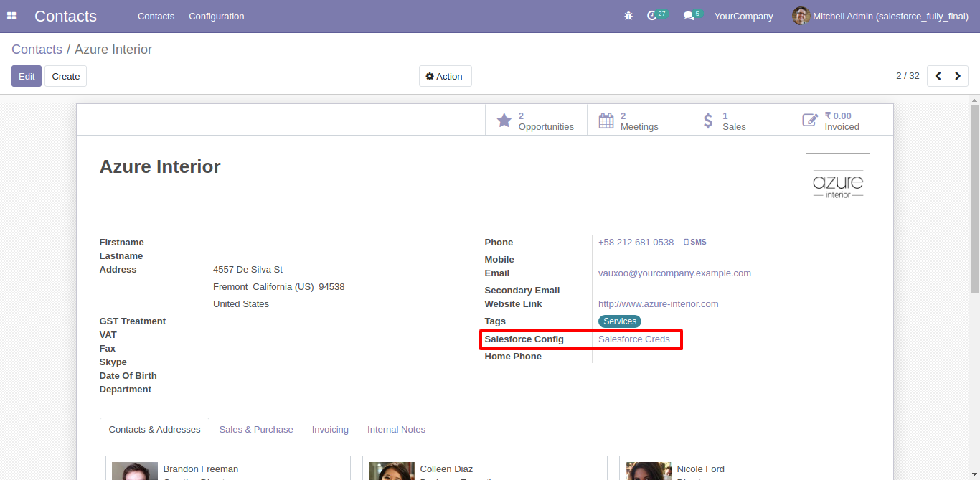Go to next record arrow

coord(958,76)
